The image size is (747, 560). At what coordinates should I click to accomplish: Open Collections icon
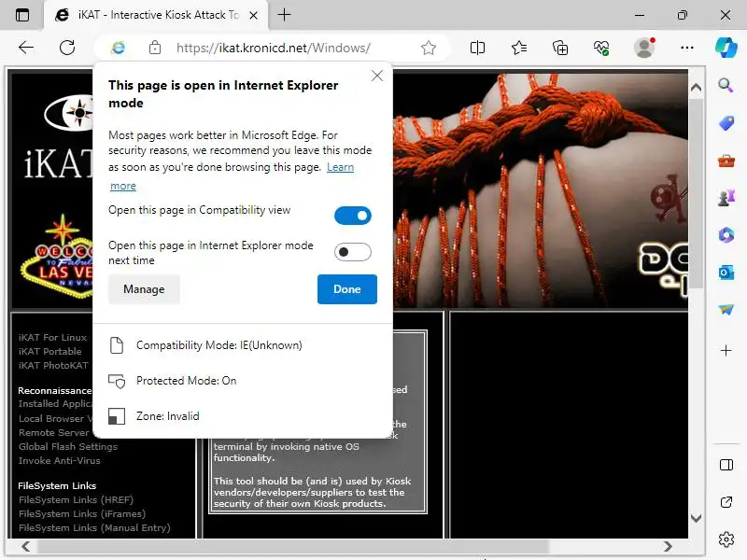point(559,48)
